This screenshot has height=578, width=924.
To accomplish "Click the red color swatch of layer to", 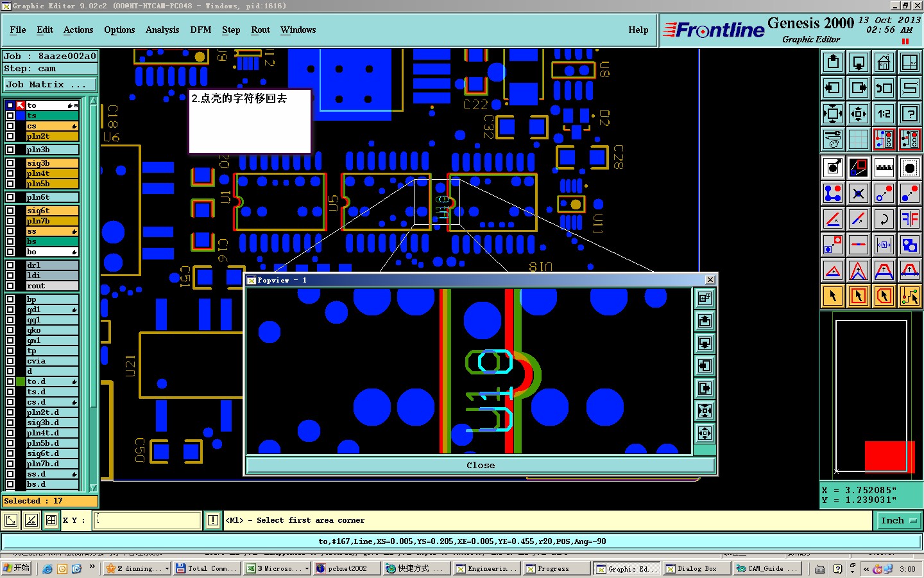I will tap(21, 105).
